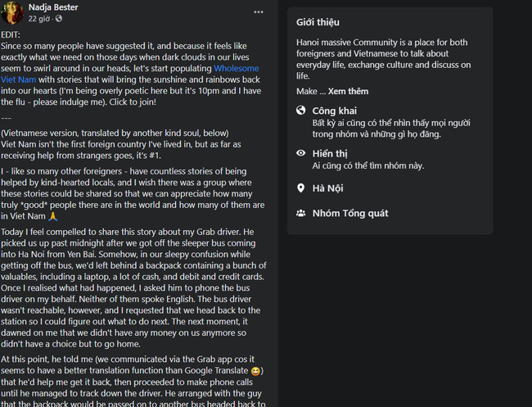Click the eye icon beside Hiển thị
This screenshot has width=532, height=407.
pos(301,153)
